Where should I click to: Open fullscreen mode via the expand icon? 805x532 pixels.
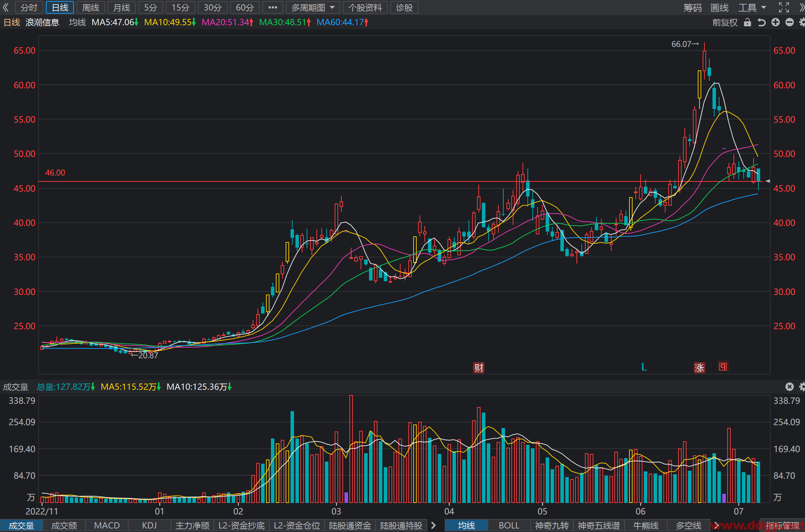[x=784, y=7]
